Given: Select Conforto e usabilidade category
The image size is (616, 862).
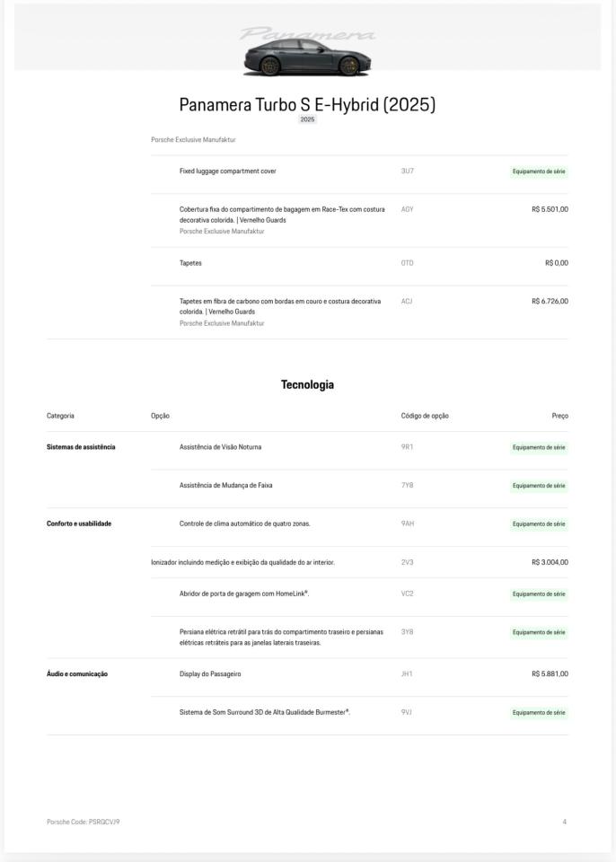Looking at the screenshot, I should 79,523.
